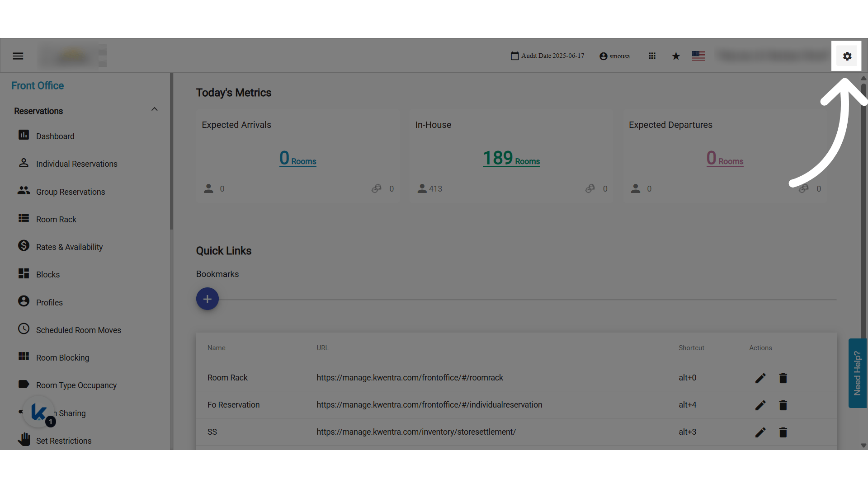Click the In-House guest count 413
Image resolution: width=868 pixels, height=488 pixels.
pyautogui.click(x=435, y=188)
